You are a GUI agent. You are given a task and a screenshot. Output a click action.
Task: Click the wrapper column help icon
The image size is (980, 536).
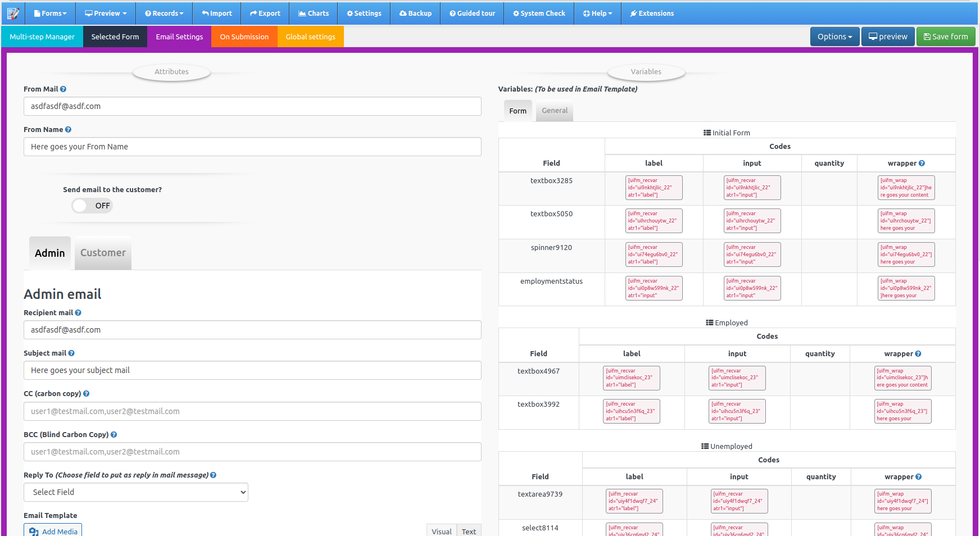pos(922,163)
